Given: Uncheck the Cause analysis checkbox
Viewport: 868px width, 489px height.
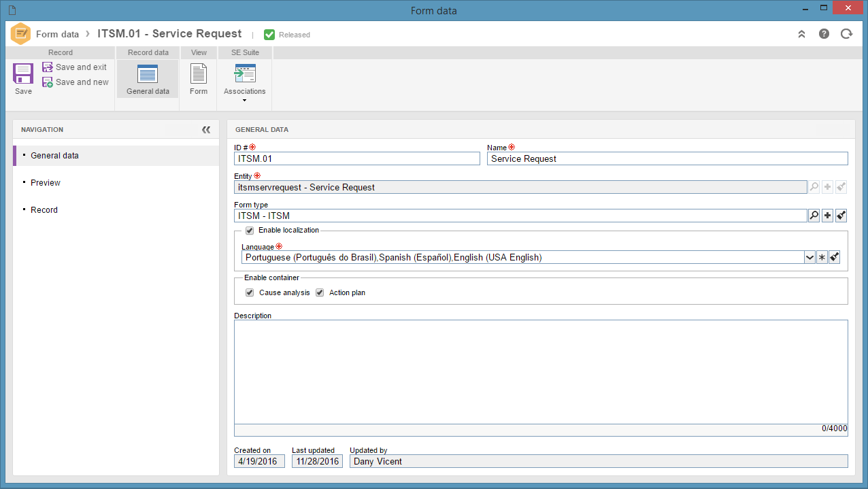Looking at the screenshot, I should click(250, 292).
